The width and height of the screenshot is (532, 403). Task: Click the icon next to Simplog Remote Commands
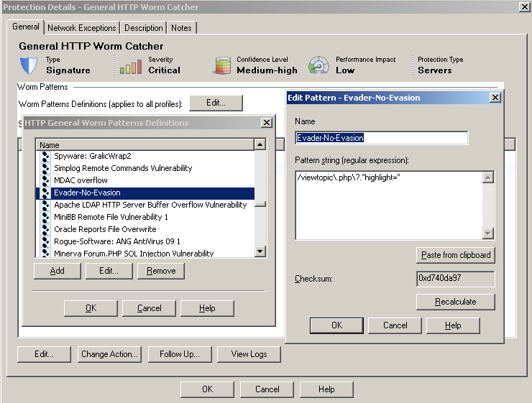(45, 168)
